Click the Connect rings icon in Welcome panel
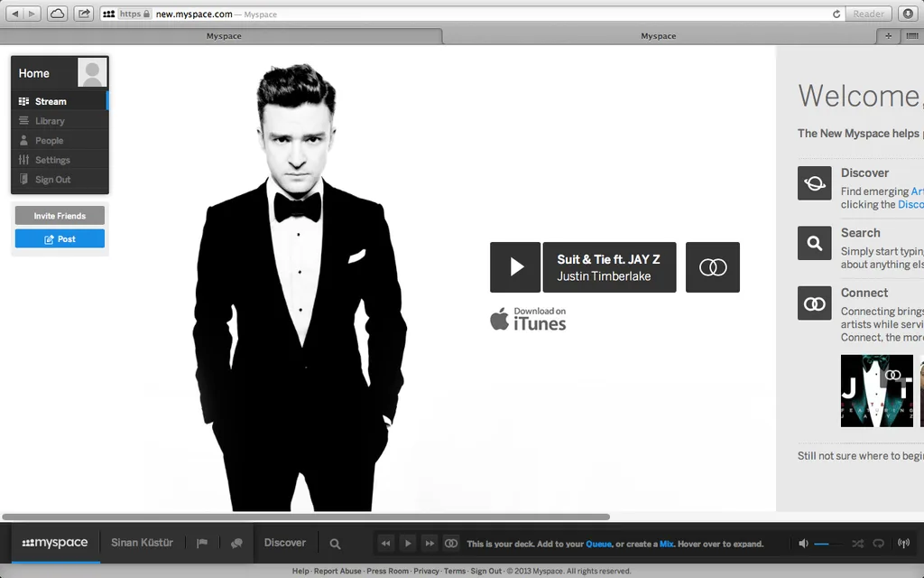 (815, 303)
